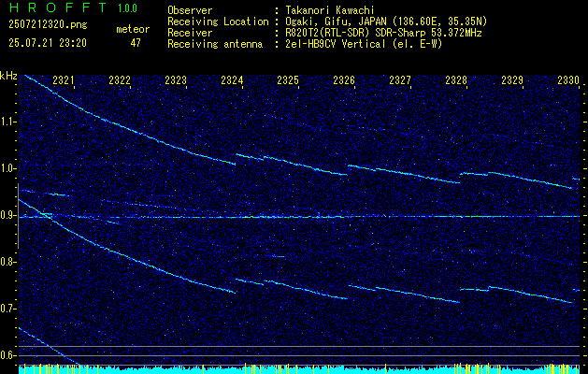Click the version number 1.0.0

point(127,8)
